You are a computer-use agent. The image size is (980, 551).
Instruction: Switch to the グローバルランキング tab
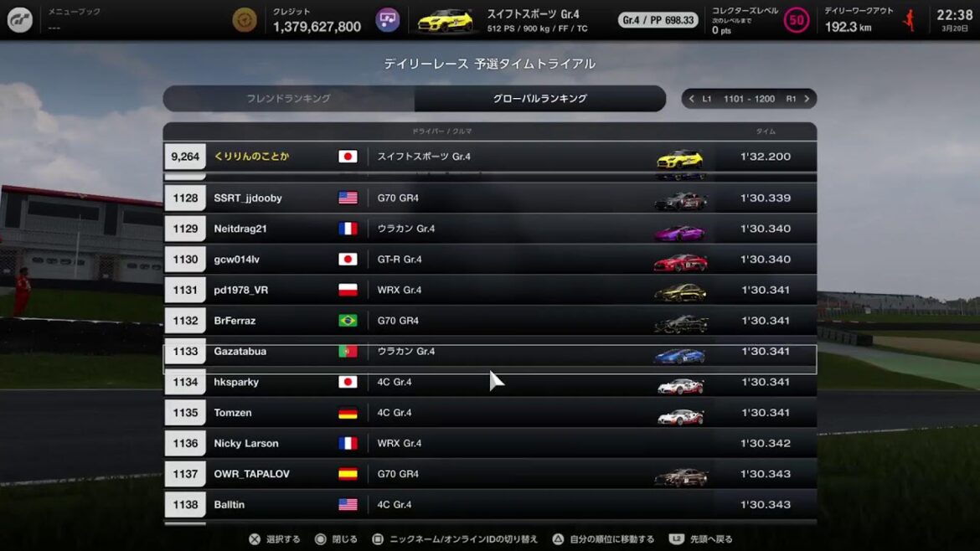point(540,99)
